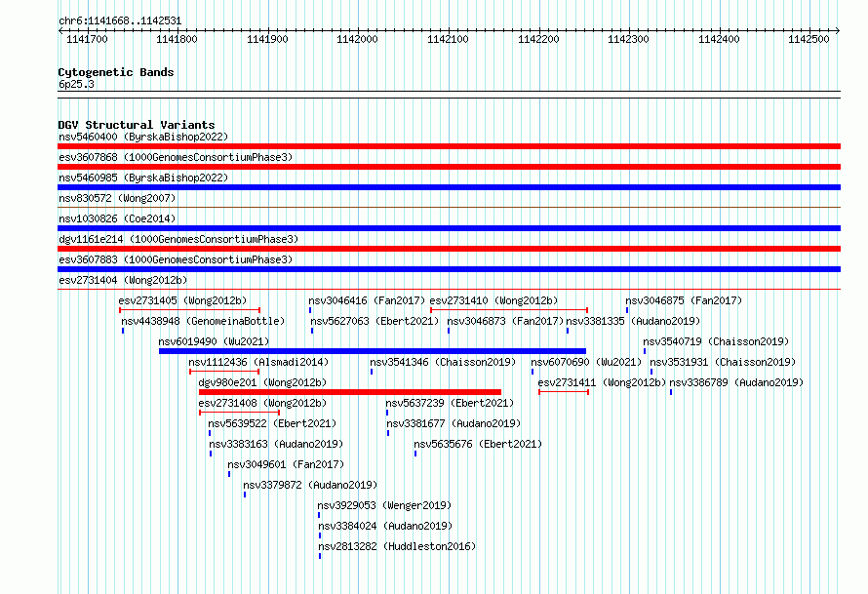Open nsv3386789 (Audano2019) variant

[736, 382]
